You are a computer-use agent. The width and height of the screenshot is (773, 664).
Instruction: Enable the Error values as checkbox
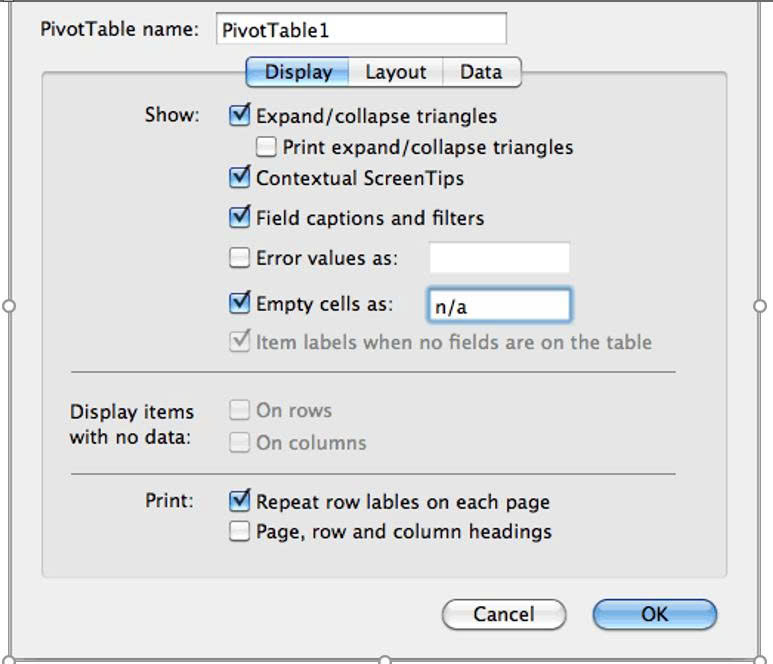(240, 258)
